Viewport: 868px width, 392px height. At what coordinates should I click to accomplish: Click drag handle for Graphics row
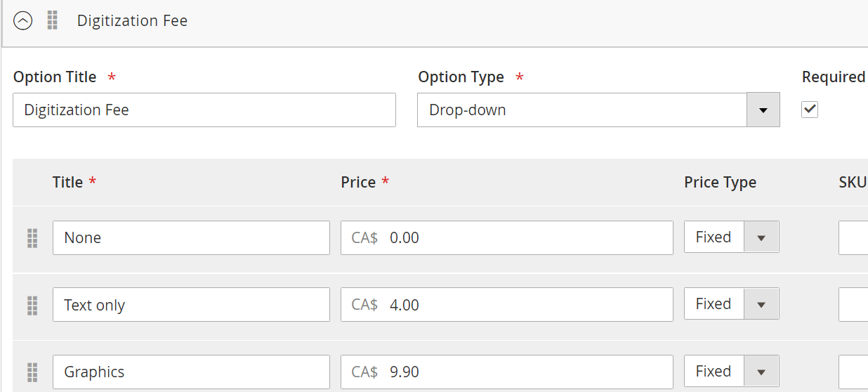point(32,372)
